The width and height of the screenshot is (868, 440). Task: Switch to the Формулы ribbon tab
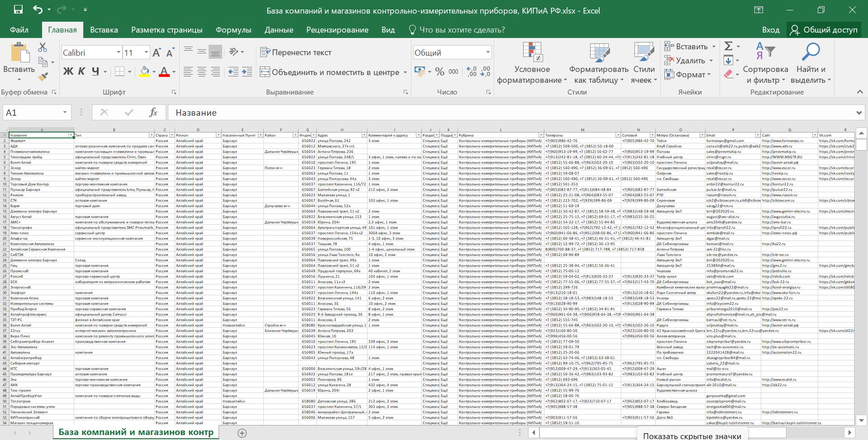[233, 30]
